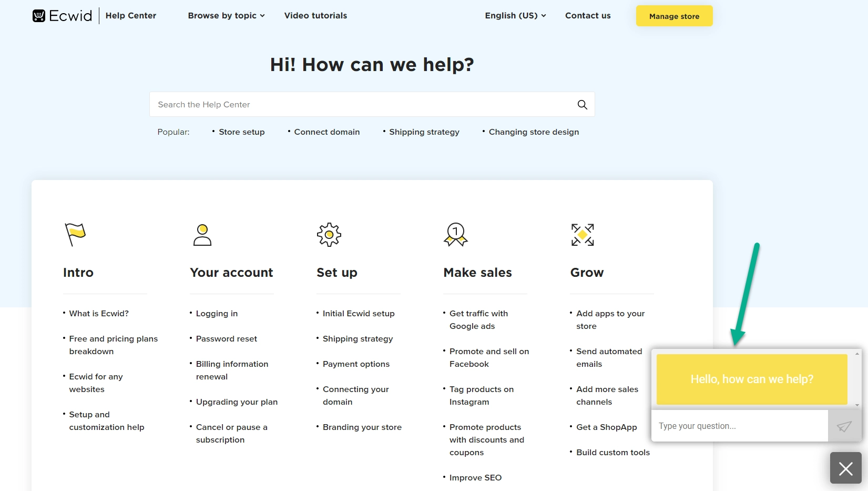
Task: Open Setup and customization help
Action: [x=107, y=421]
